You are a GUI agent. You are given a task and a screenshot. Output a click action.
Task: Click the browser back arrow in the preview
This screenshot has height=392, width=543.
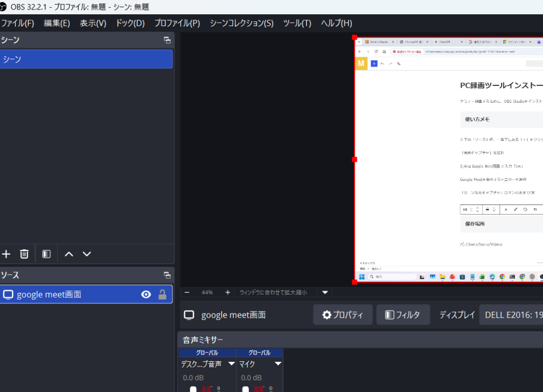point(360,51)
